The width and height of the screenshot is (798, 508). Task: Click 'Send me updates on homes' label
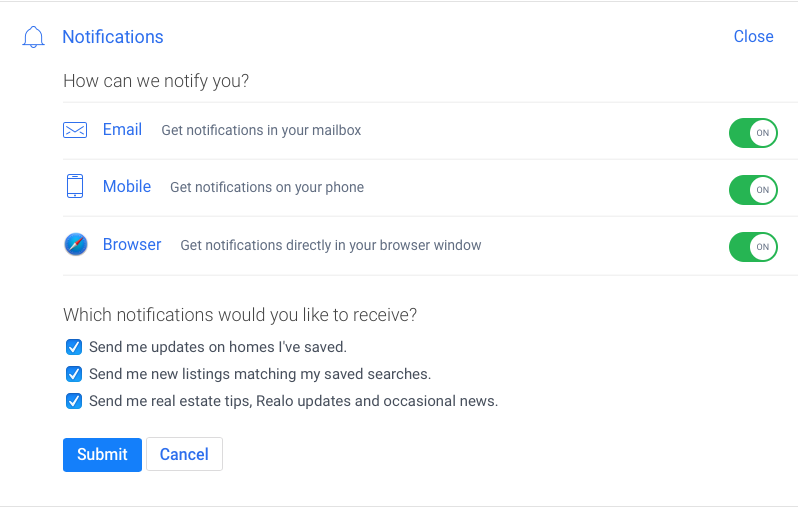[218, 347]
